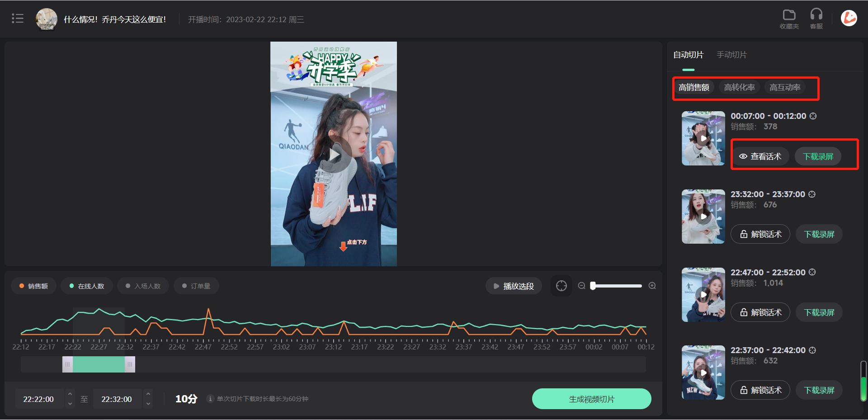This screenshot has height=420, width=868.
Task: Select the 高转化率 filter
Action: [740, 87]
